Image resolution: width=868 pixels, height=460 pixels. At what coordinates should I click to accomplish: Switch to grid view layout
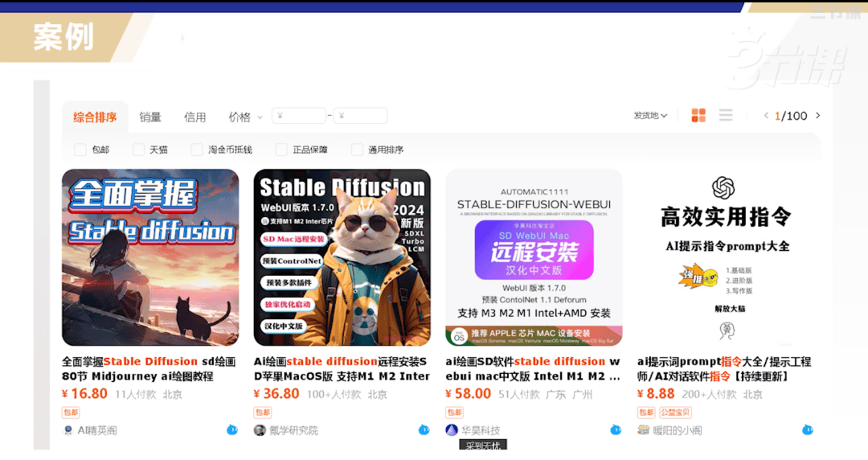click(698, 116)
